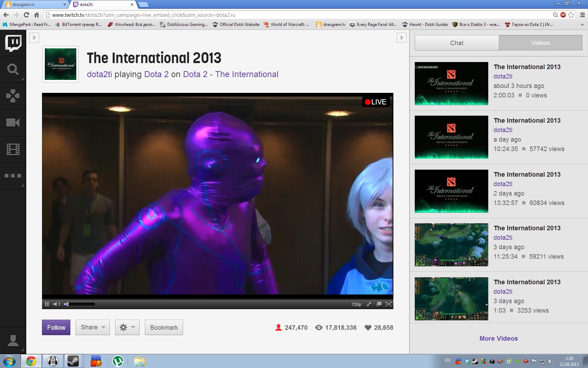The width and height of the screenshot is (588, 368).
Task: Open the 1:03 video thumbnail
Action: (451, 299)
